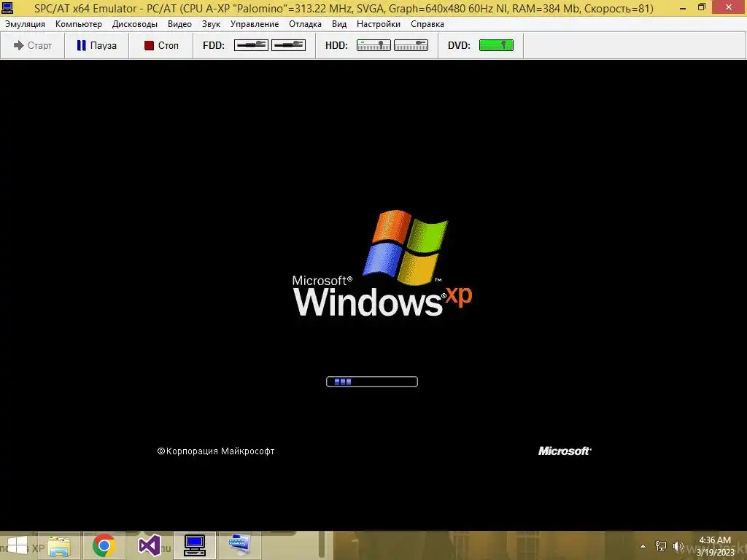747x560 pixels.
Task: Select the SPC/AT emulator taskbar icon
Action: point(194,545)
